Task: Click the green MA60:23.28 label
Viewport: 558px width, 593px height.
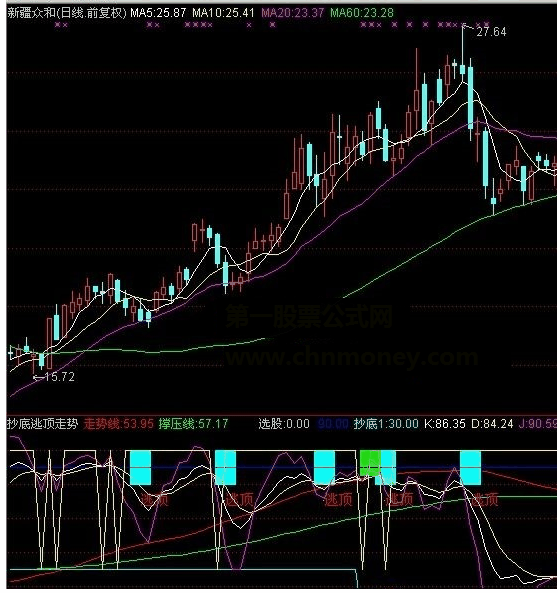Action: pos(362,13)
